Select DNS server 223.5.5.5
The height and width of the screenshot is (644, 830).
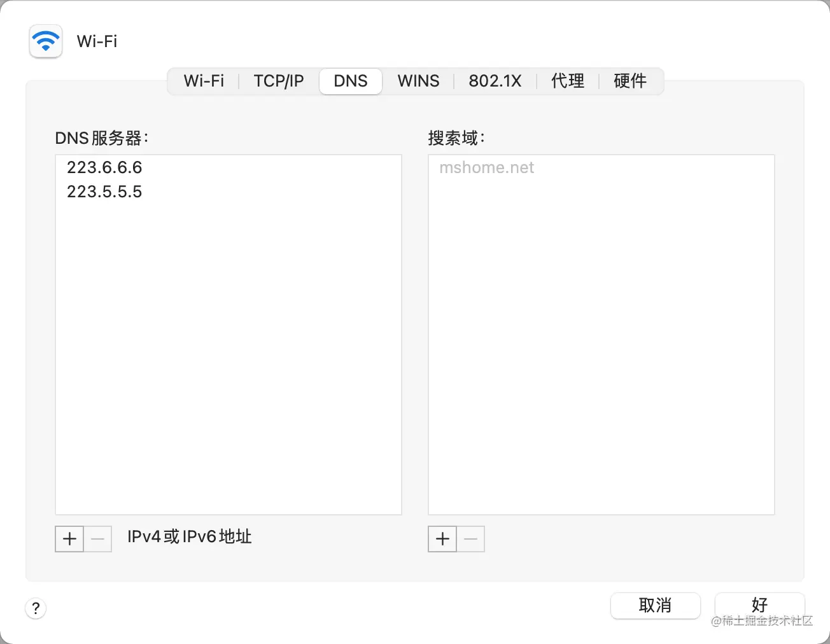coord(228,192)
